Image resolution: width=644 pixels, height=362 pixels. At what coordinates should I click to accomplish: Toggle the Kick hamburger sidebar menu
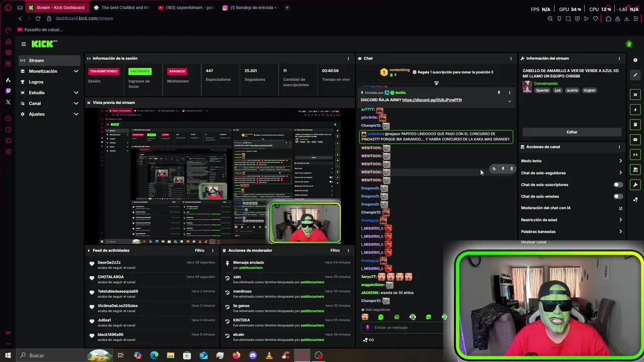pos(23,44)
